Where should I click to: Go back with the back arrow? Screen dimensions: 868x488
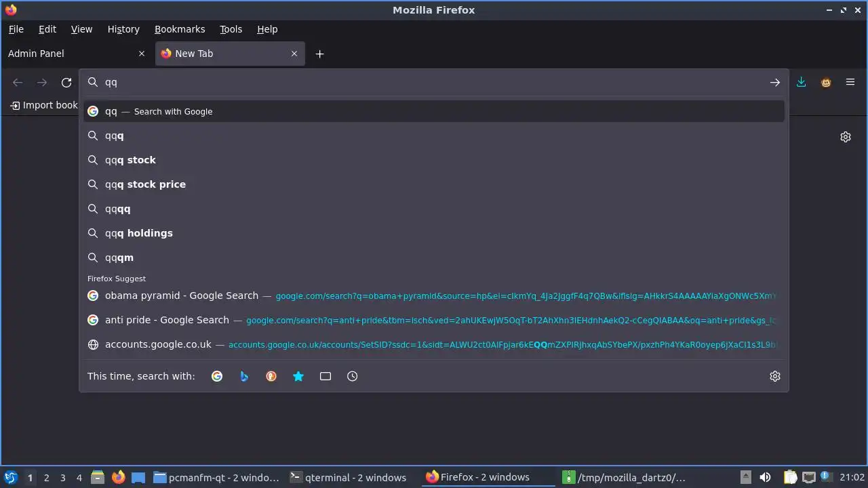click(18, 83)
